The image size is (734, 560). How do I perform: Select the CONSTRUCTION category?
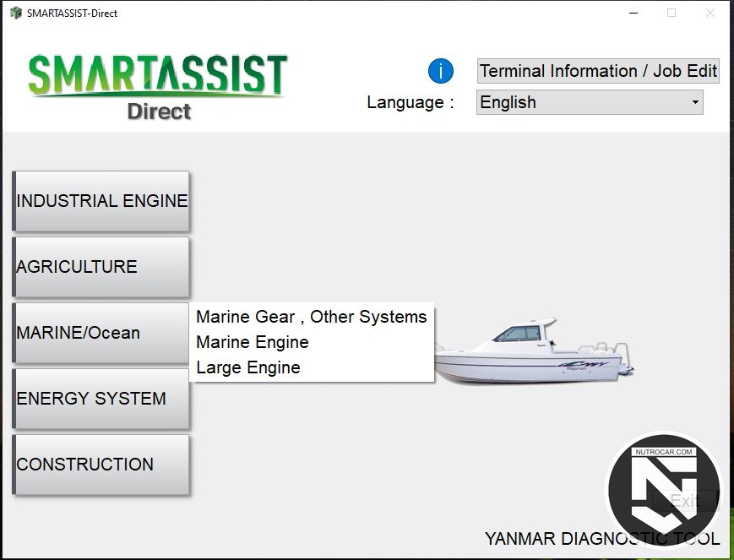[101, 465]
